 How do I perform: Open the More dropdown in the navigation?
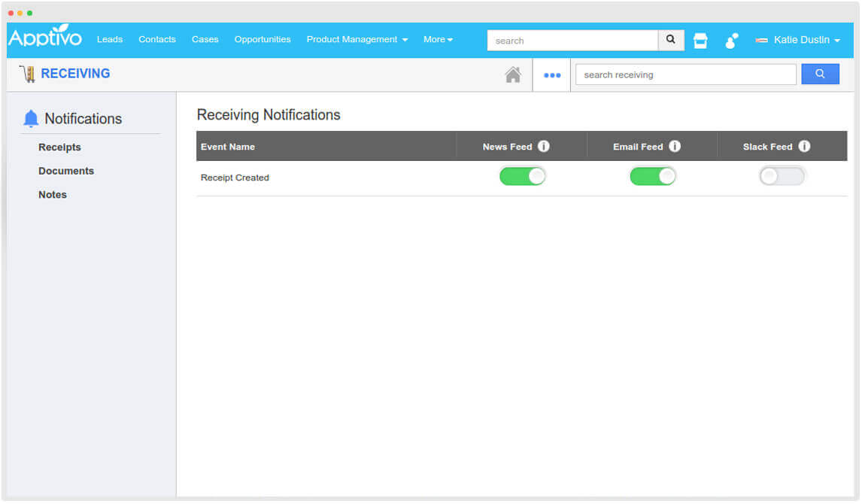click(438, 39)
